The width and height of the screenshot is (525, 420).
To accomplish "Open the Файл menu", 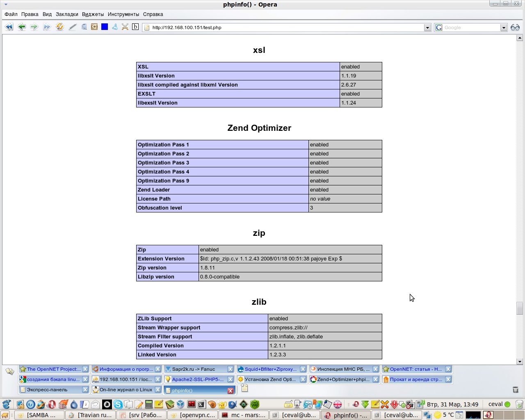I will point(11,14).
